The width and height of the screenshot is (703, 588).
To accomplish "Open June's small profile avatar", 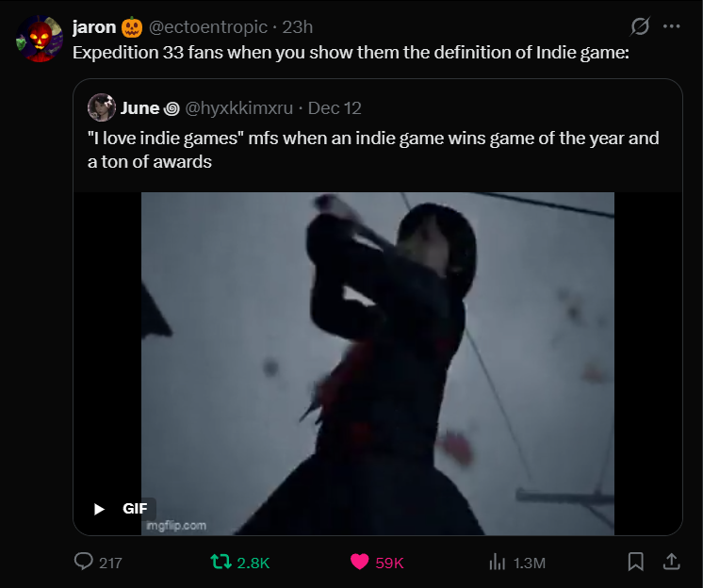I will 102,107.
